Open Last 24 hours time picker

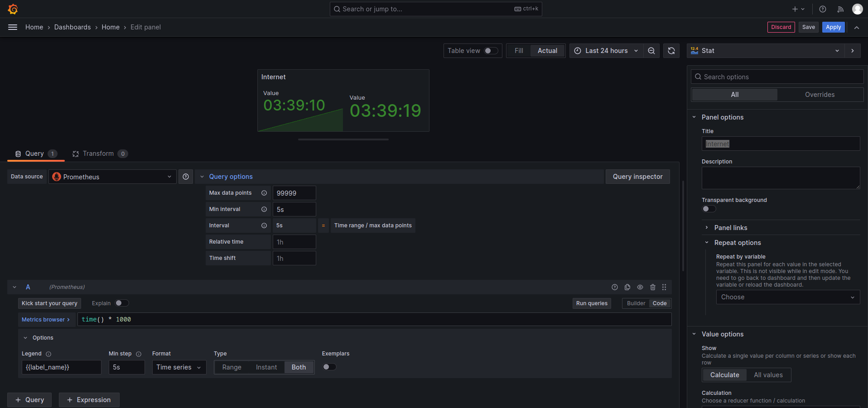tap(606, 51)
